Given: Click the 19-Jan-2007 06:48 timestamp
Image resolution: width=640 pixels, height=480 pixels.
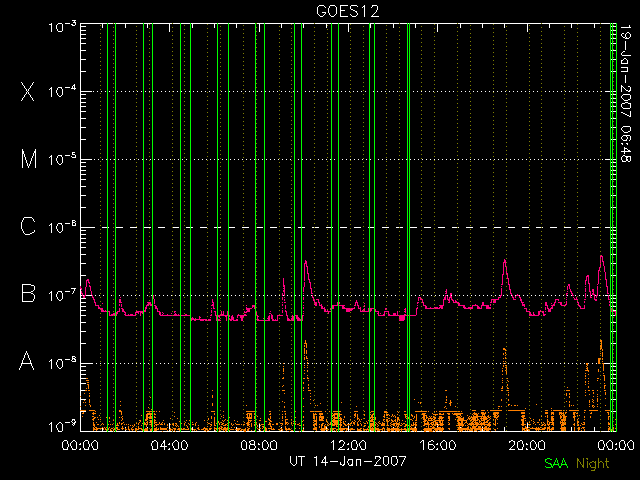Looking at the screenshot, I should click(x=625, y=93).
